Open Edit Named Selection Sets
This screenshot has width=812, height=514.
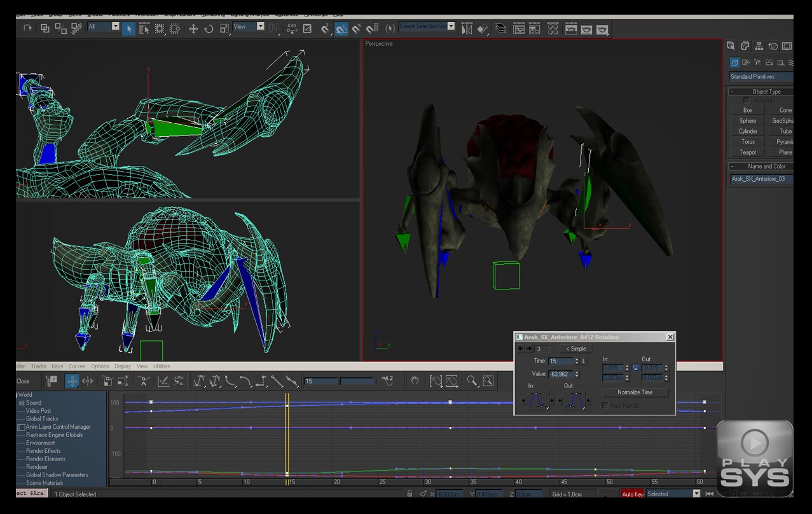pos(389,29)
